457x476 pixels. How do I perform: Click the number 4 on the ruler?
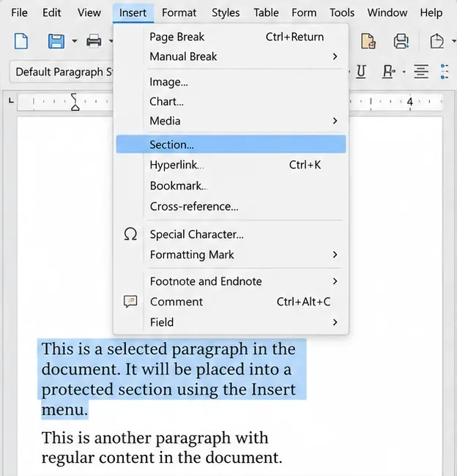pyautogui.click(x=410, y=102)
